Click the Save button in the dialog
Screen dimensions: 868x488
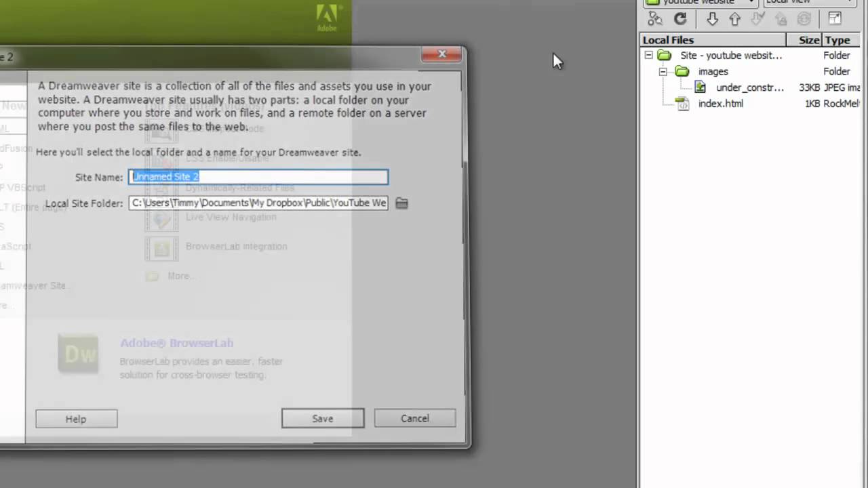(323, 418)
